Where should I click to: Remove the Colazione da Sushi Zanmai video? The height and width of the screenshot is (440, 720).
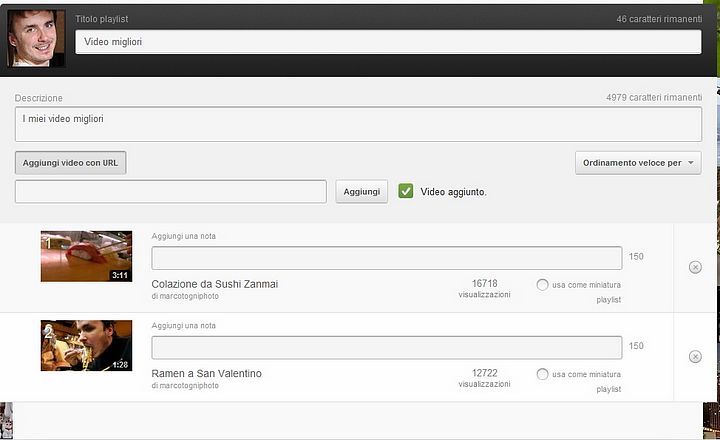point(695,267)
